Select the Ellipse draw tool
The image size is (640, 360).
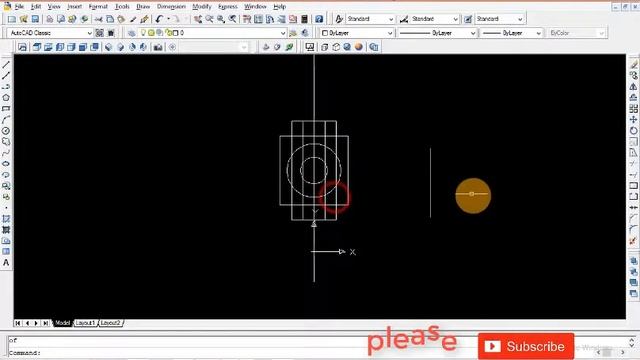coord(6,164)
